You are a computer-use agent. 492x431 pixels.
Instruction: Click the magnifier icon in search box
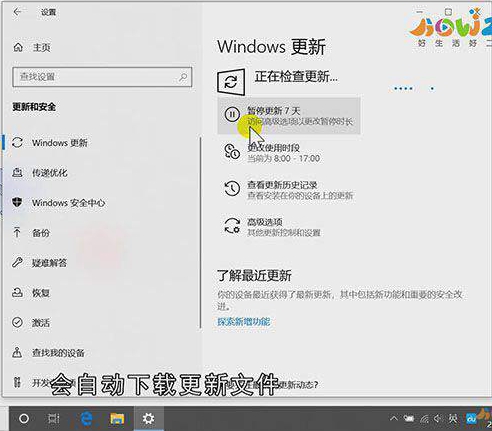click(x=183, y=77)
